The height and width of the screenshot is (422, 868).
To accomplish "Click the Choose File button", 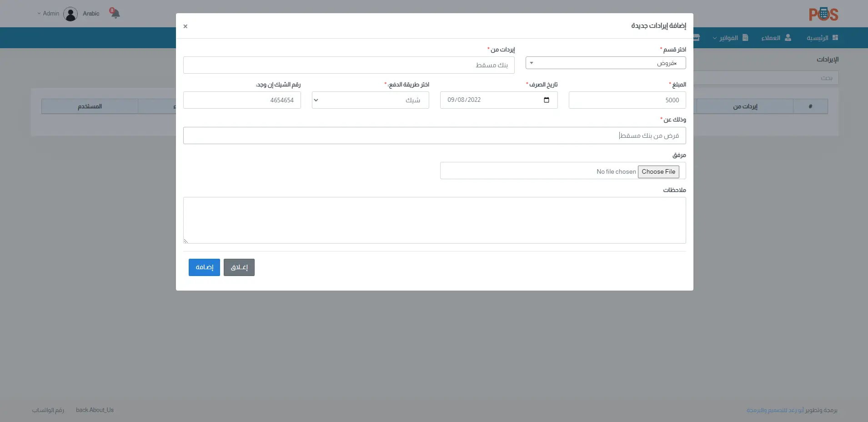I will point(658,171).
